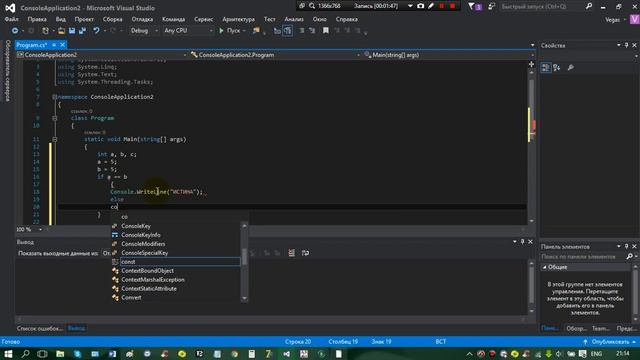Click the Quick Launch search magnifier icon
Image resolution: width=640 pixels, height=360 pixels.
click(x=589, y=6)
